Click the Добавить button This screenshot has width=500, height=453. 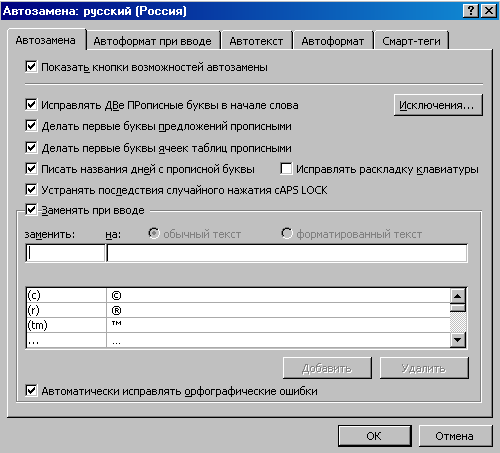[327, 368]
